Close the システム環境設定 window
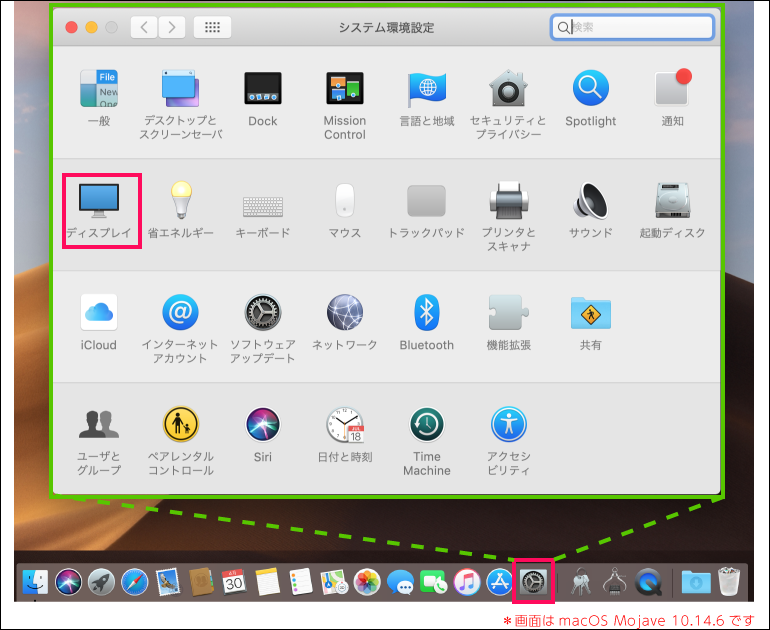 [x=72, y=27]
